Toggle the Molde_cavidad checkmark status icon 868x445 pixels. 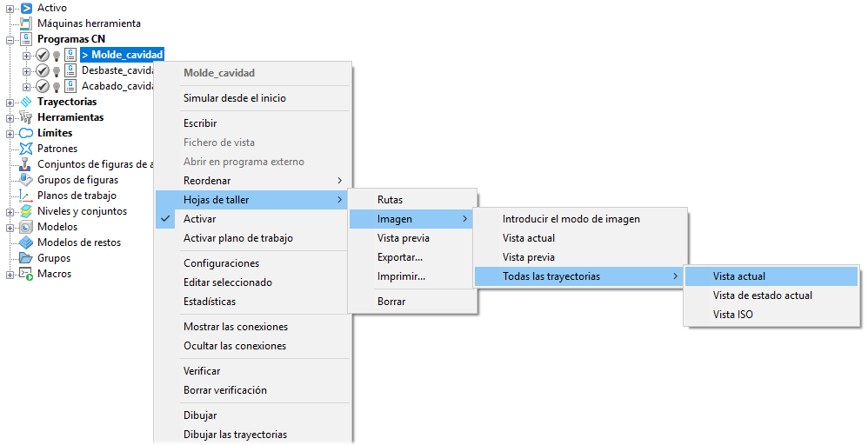[42, 55]
